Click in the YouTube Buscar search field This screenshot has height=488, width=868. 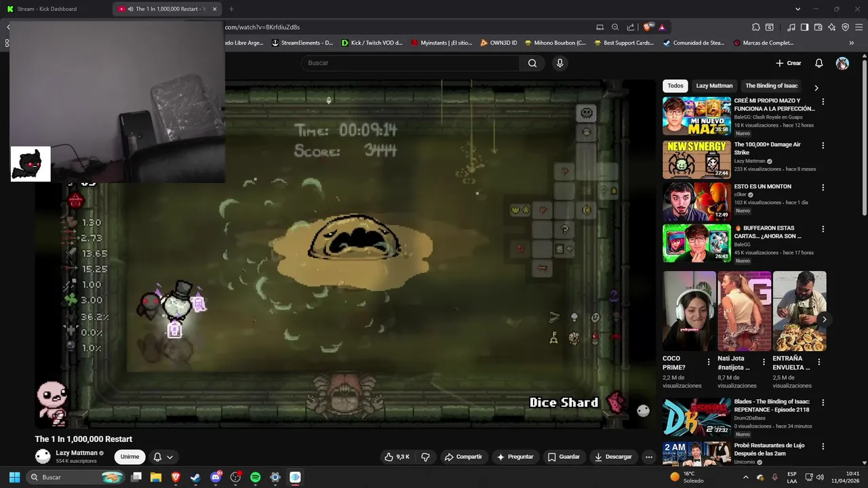(411, 63)
